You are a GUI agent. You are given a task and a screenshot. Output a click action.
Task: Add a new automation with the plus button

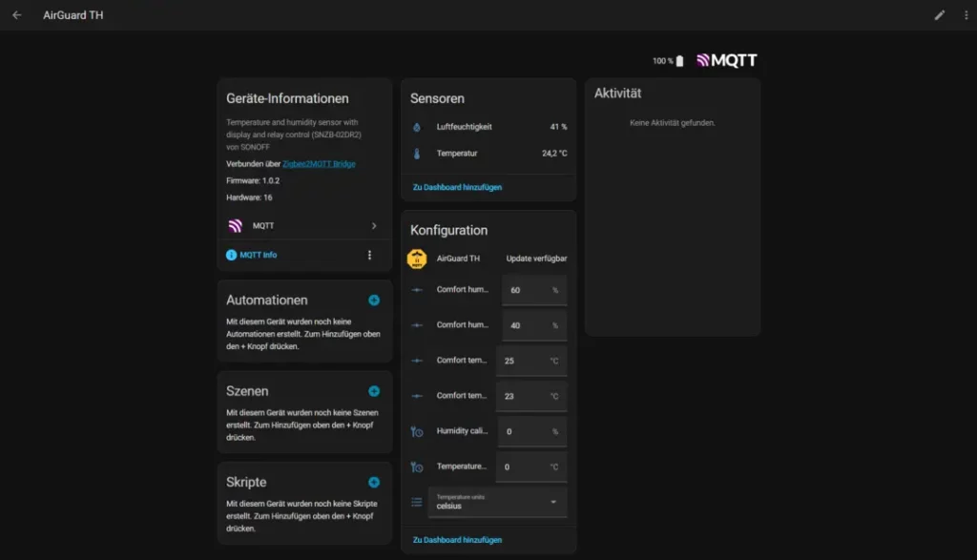tap(376, 299)
